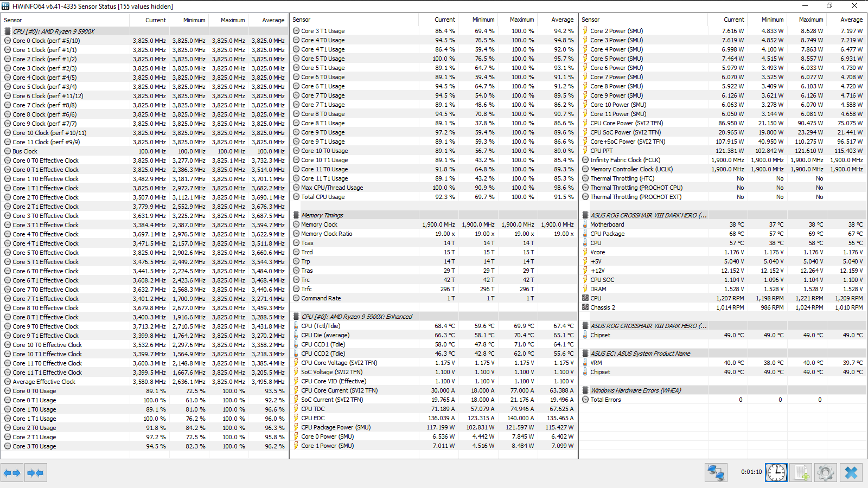Click the thermometer icon beside Motherboard

coord(585,224)
